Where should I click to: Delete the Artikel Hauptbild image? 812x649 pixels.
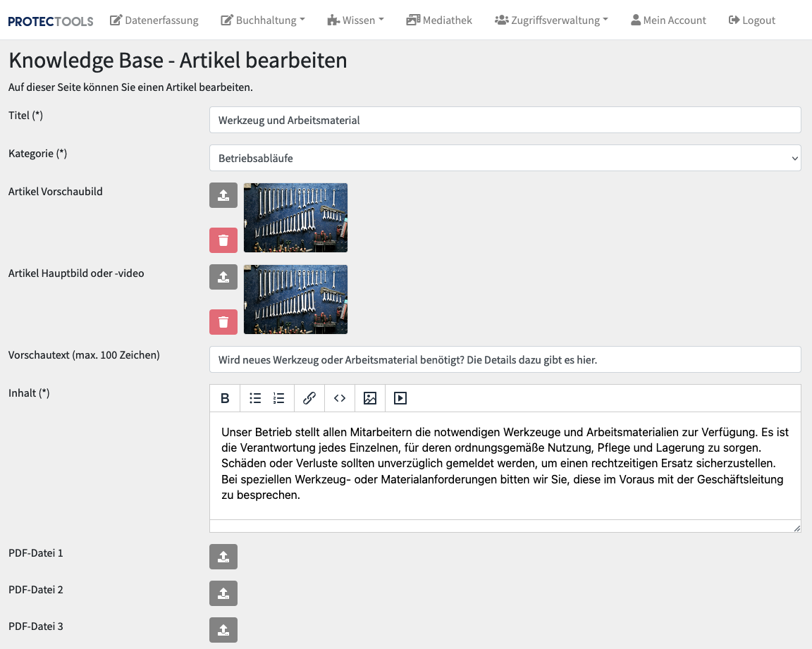point(223,322)
